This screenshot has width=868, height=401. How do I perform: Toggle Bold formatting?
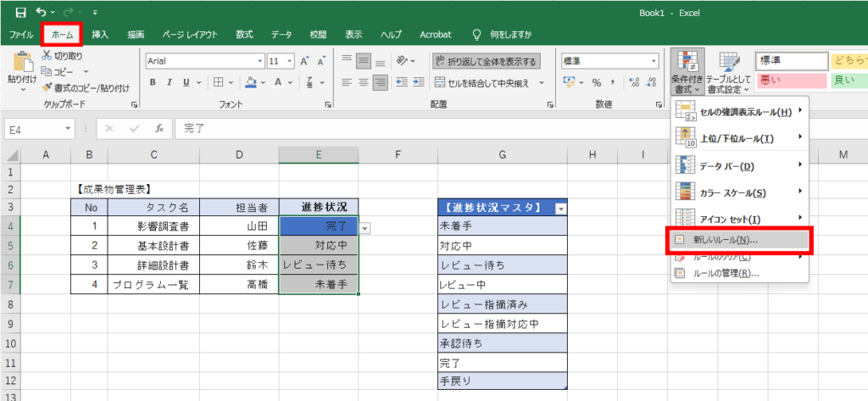pos(153,82)
